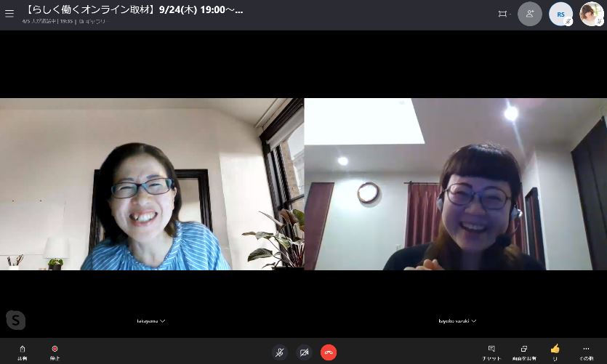Stop recording with the red record button
607x364 pixels.
click(x=55, y=352)
